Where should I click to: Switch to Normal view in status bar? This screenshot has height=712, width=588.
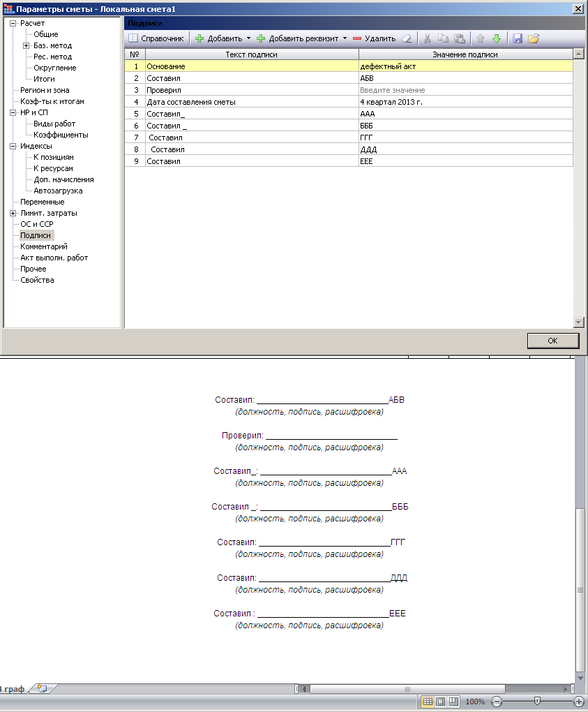[428, 702]
